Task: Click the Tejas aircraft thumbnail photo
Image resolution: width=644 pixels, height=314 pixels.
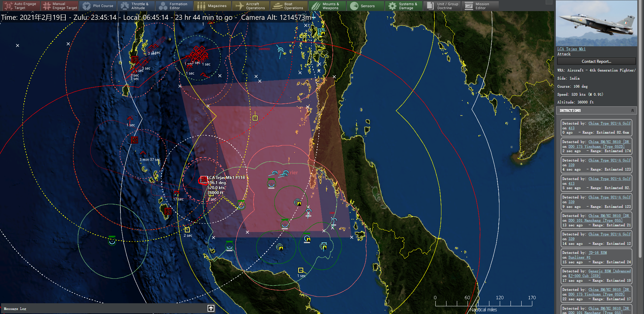Action: pyautogui.click(x=596, y=23)
